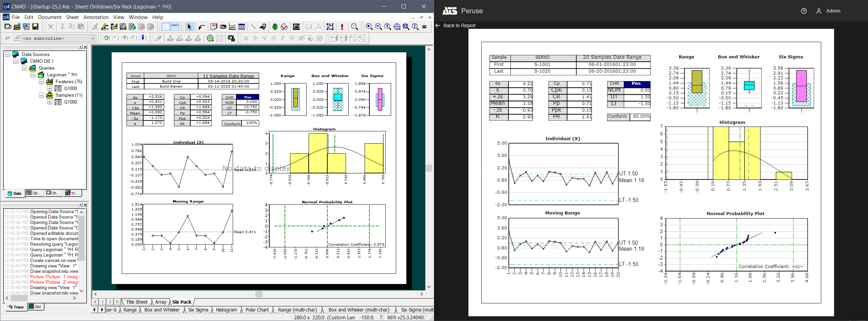Switch to the Histogram sheet tab

226,310
